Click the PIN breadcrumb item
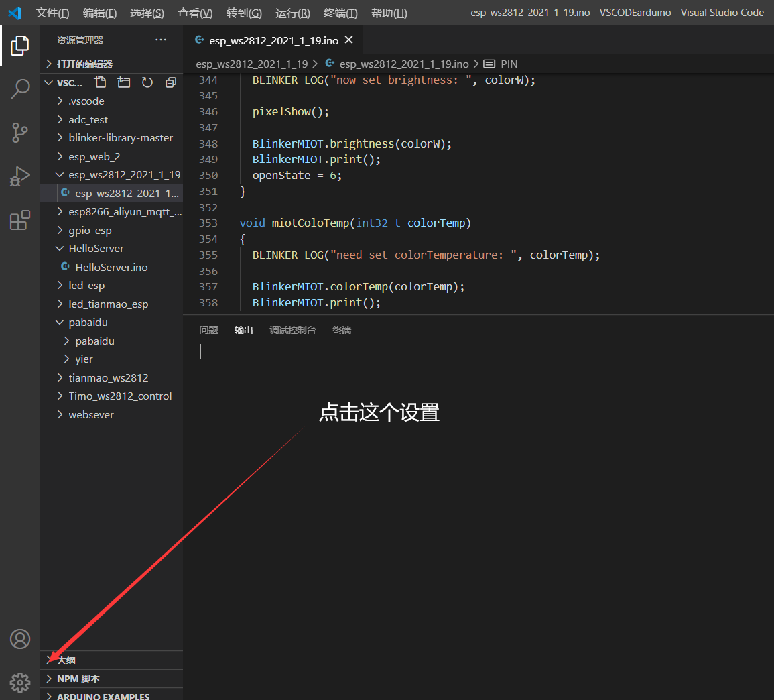 509,64
